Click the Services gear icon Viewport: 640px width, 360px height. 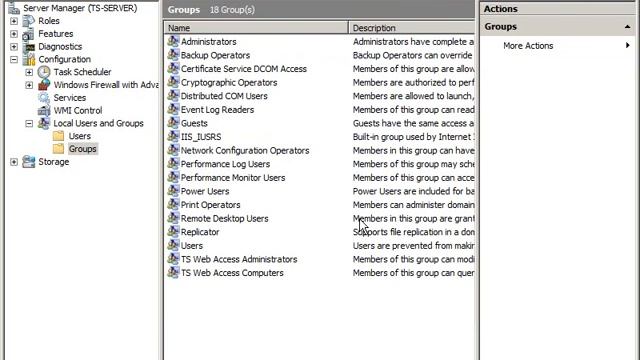coord(44,98)
